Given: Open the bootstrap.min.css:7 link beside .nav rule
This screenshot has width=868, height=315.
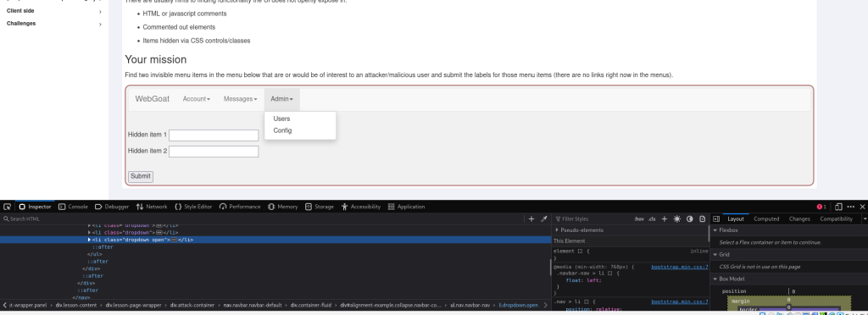Looking at the screenshot, I should (x=679, y=301).
